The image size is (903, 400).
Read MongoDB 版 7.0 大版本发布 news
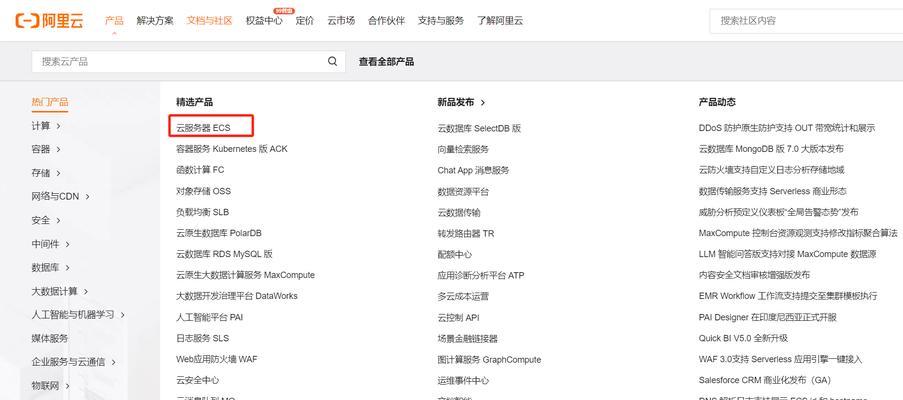click(x=771, y=149)
